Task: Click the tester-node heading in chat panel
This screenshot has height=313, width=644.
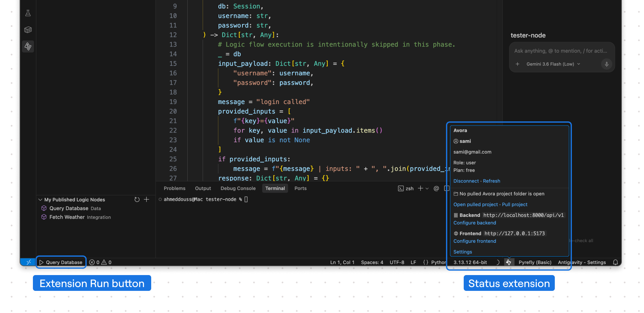Action: coord(528,35)
